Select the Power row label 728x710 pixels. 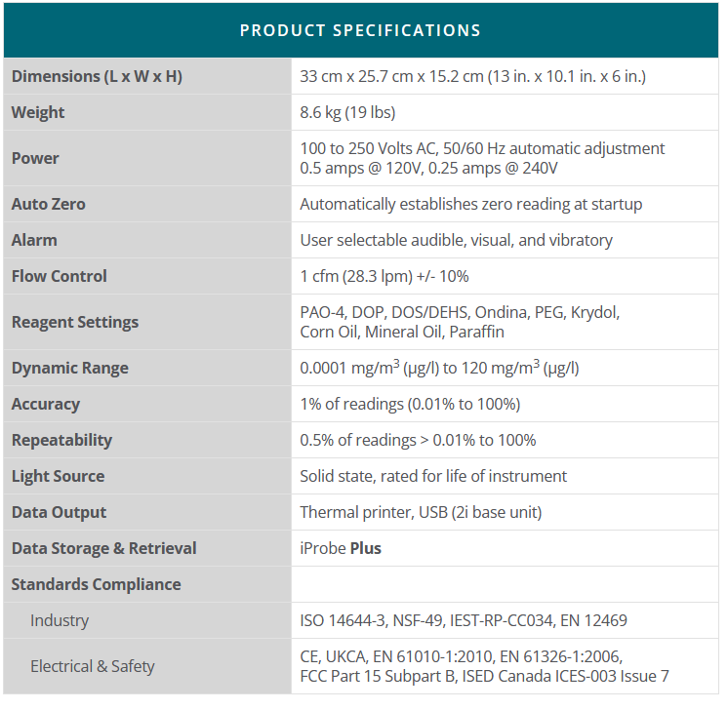[x=35, y=158]
